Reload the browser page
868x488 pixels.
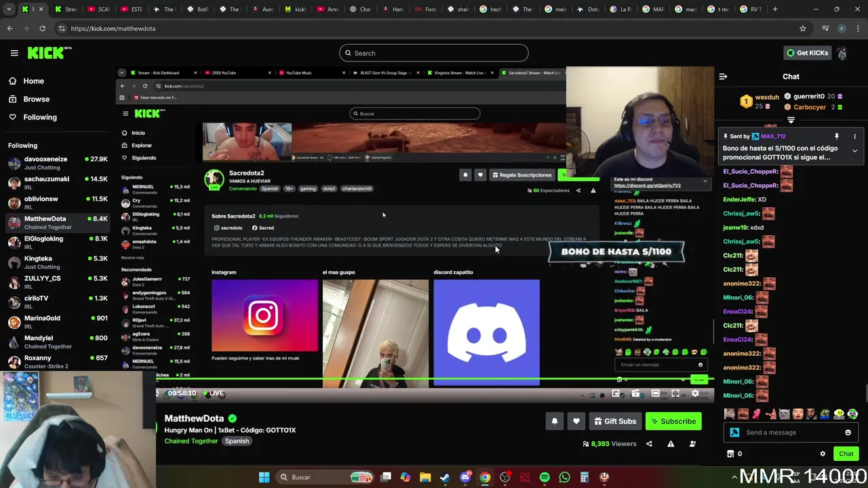tap(42, 28)
